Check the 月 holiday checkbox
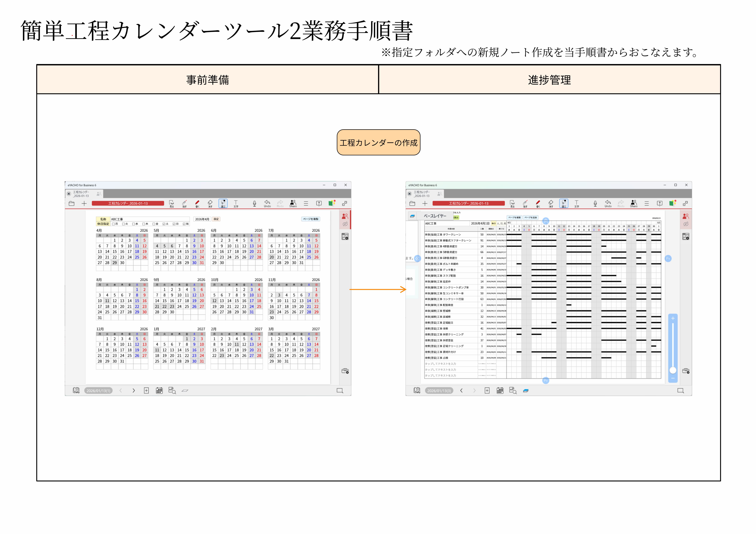756x534 pixels. click(113, 224)
